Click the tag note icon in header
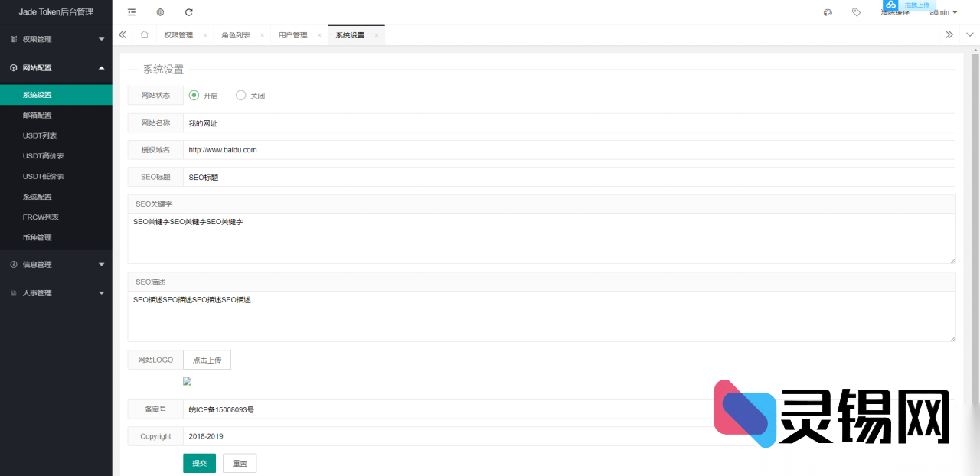Viewport: 980px width, 476px height. [856, 12]
